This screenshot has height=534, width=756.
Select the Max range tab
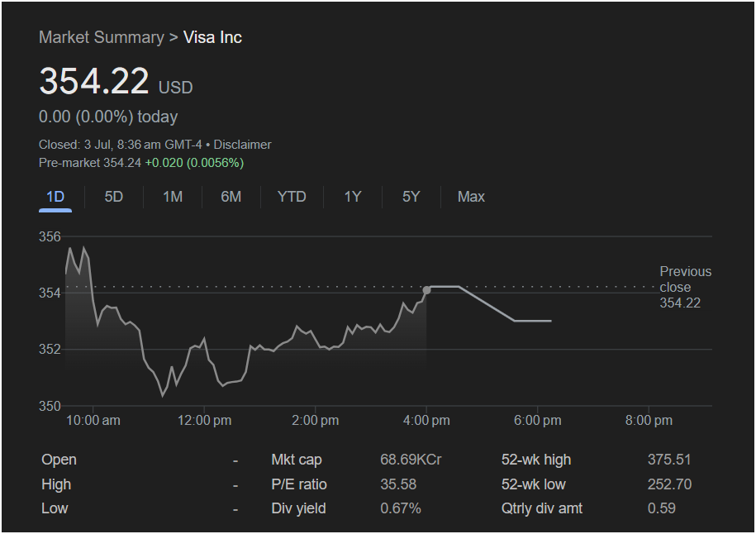point(471,197)
